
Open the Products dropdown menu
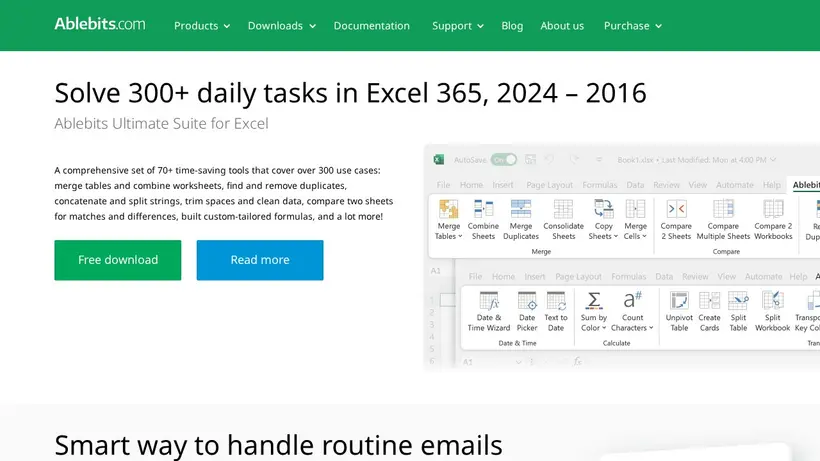click(x=202, y=26)
